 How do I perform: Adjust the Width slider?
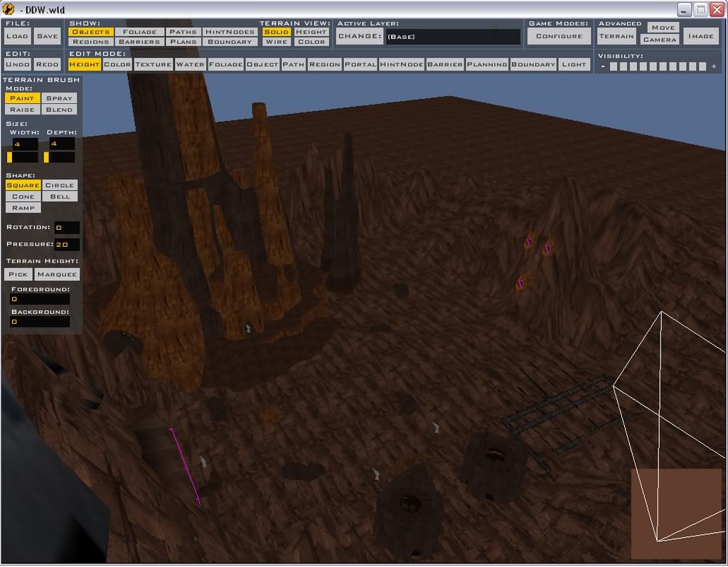tap(22, 157)
